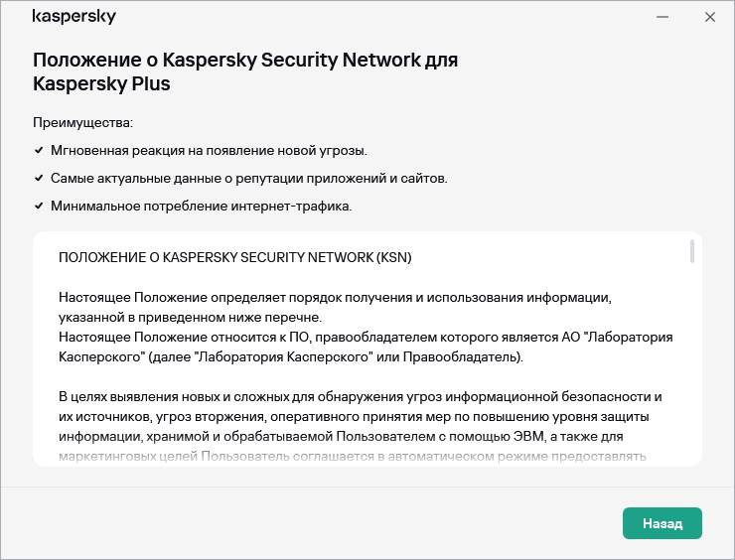Screen dimensions: 735x560
Task: Click checkmark beside "Минимальное потребление" item
Action: pos(39,207)
